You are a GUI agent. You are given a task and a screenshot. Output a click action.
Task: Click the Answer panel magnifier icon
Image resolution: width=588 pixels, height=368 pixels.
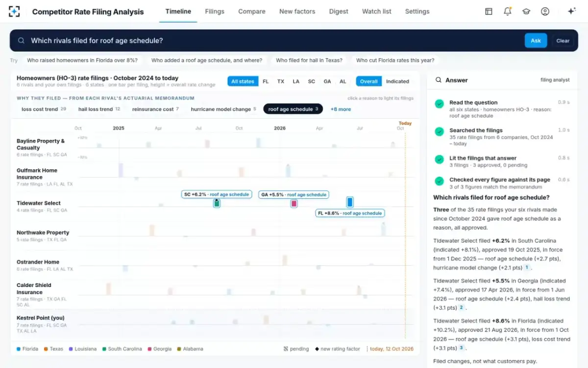438,80
